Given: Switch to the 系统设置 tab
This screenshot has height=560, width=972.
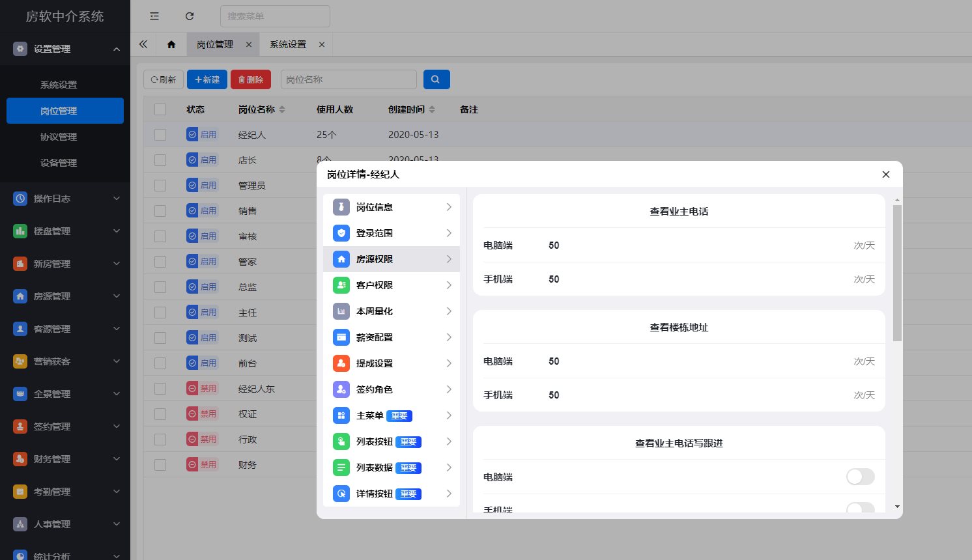Looking at the screenshot, I should pos(288,44).
